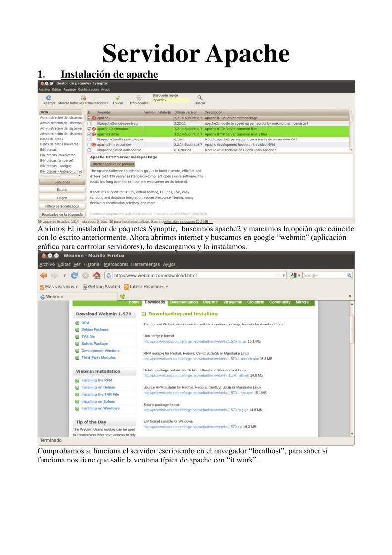
Task: Click Filtros personalizados button
Action: click(62, 206)
